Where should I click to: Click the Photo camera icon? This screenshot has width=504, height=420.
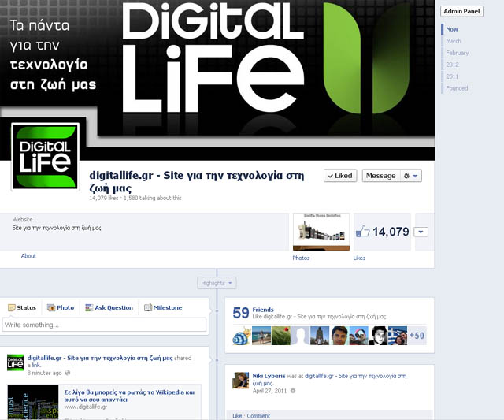51,308
